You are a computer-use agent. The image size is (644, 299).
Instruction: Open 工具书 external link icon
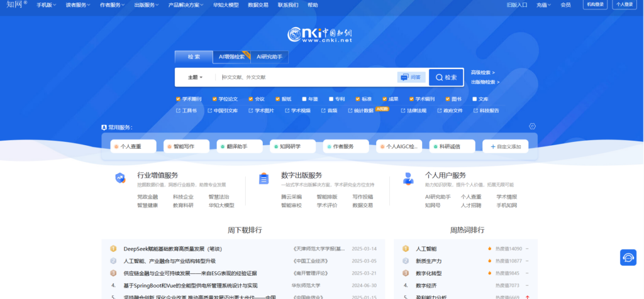178,111
